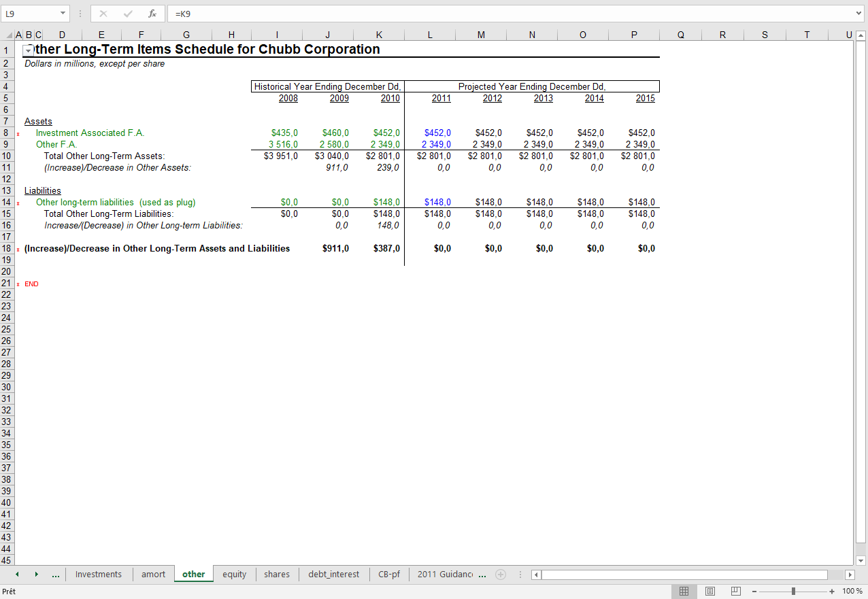Click the Investment Associated F.A. label
This screenshot has height=599, width=868.
pyautogui.click(x=90, y=133)
